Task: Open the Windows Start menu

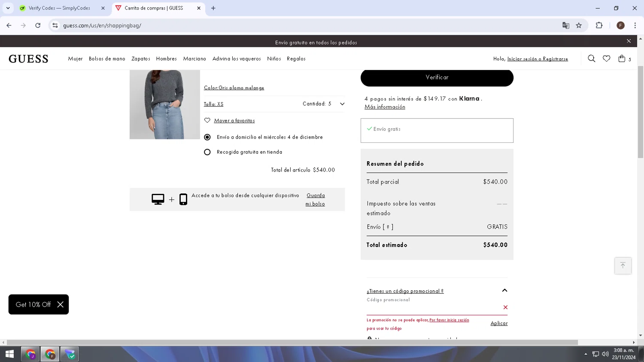Action: tap(9, 354)
